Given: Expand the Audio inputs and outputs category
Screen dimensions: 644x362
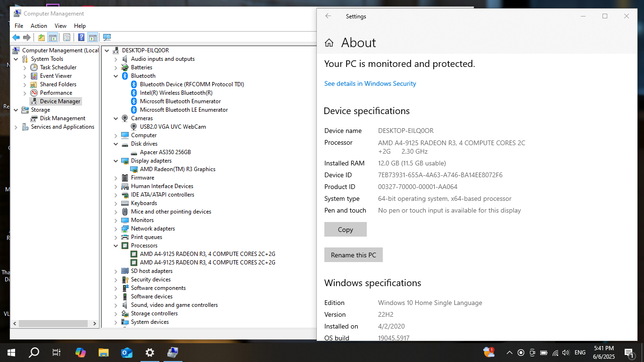Looking at the screenshot, I should [x=116, y=59].
